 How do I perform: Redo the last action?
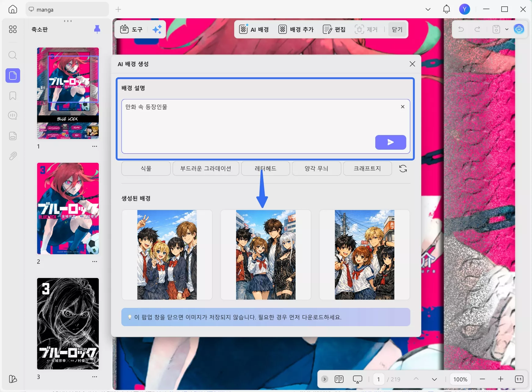[477, 29]
